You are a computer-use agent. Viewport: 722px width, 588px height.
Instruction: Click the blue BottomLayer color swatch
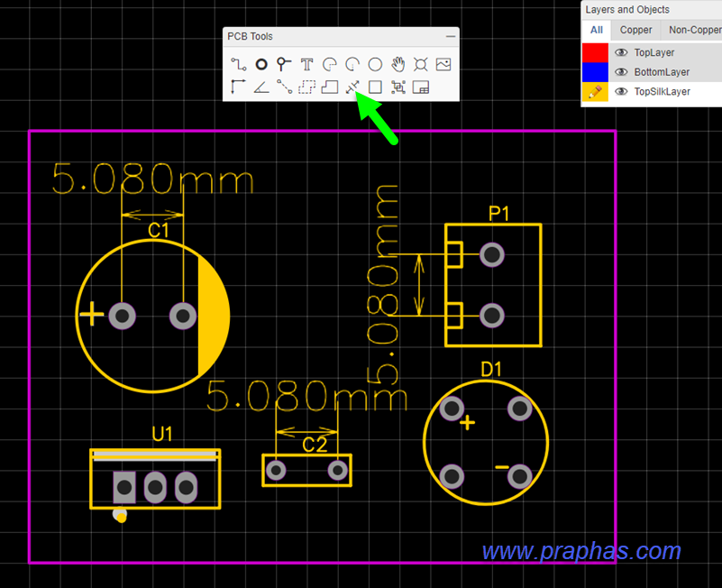(595, 72)
